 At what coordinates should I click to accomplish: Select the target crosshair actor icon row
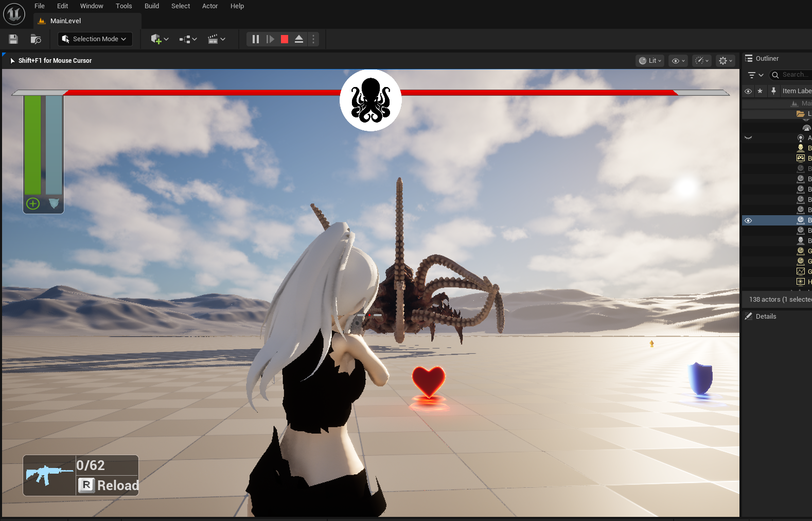coord(801,282)
